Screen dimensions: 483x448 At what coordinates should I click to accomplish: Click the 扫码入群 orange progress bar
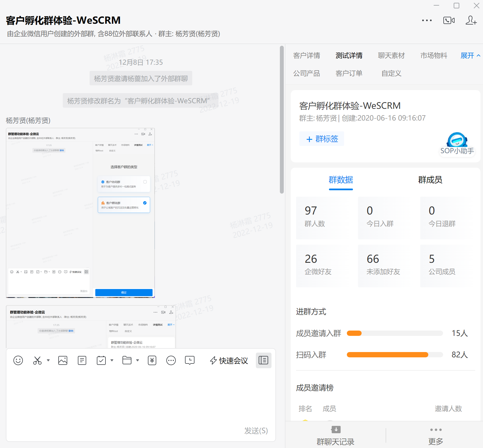pos(387,355)
